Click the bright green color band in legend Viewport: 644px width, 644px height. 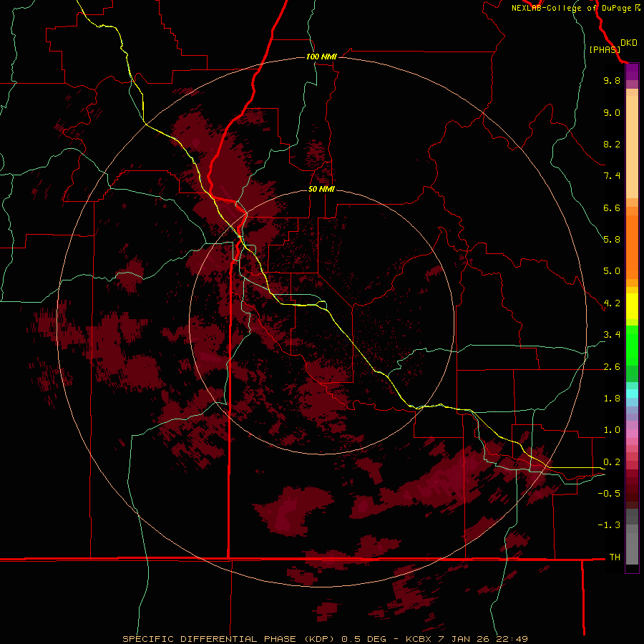(632, 345)
